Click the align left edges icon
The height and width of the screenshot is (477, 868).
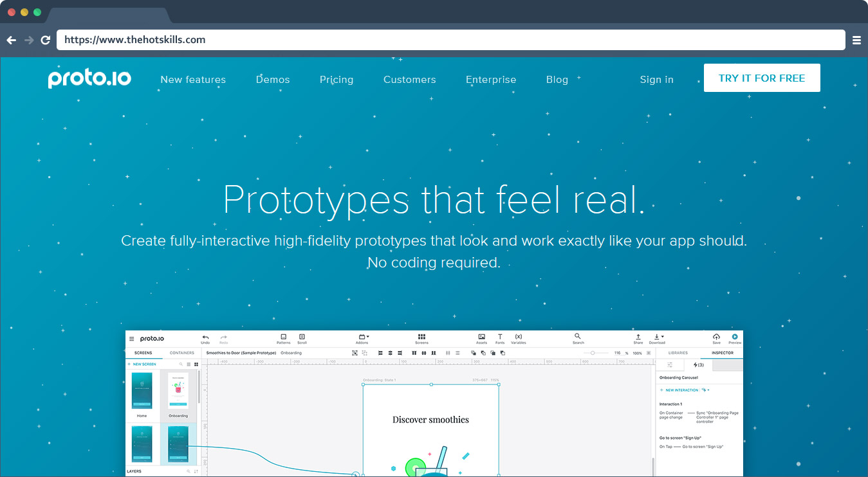[x=380, y=353]
